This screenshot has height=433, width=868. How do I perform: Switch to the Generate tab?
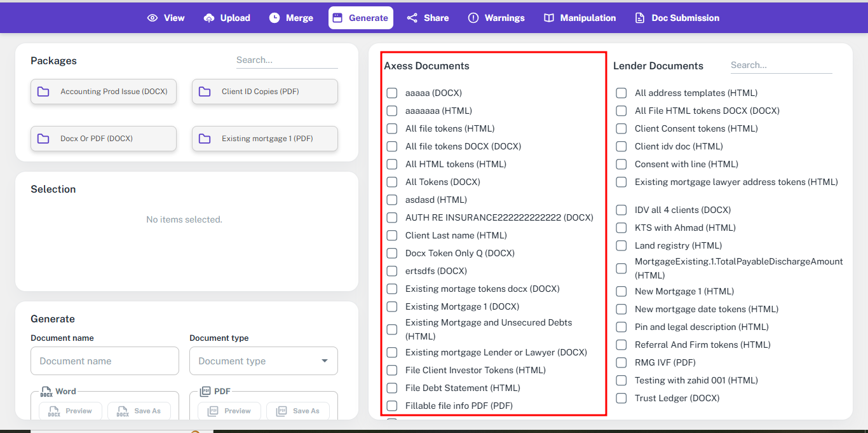coord(361,18)
